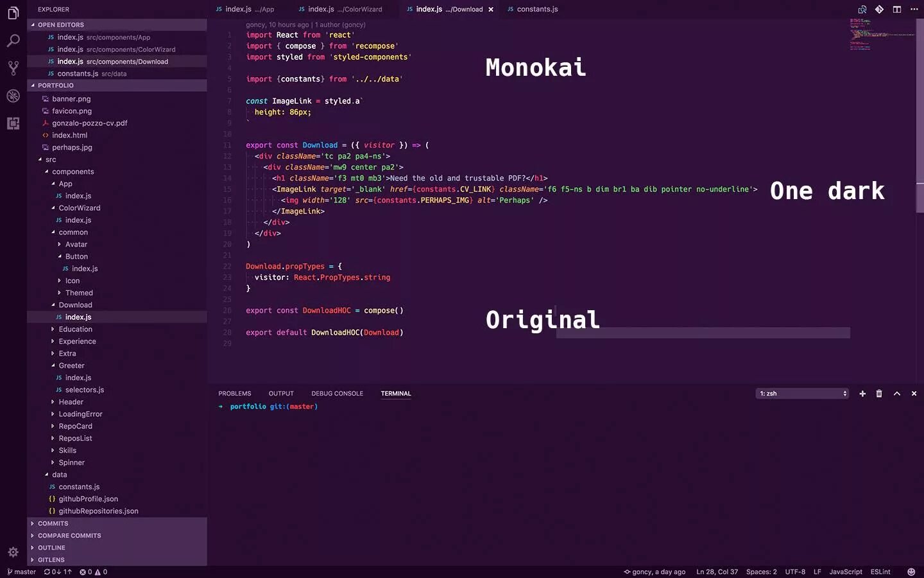Click the feedback smiley in status bar
The height and width of the screenshot is (578, 924).
coord(911,572)
